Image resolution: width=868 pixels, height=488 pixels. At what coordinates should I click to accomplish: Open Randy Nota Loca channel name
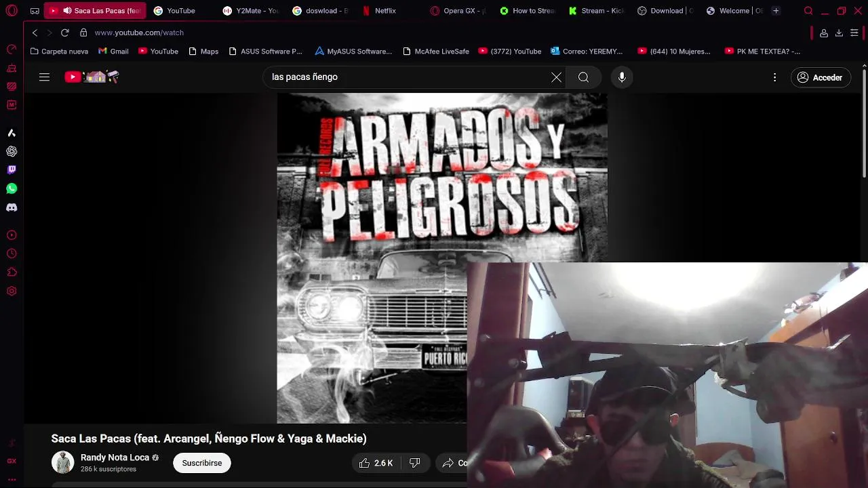tap(115, 457)
